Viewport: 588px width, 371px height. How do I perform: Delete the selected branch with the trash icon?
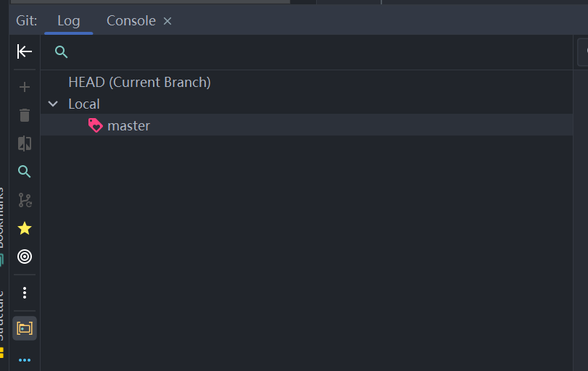25,115
